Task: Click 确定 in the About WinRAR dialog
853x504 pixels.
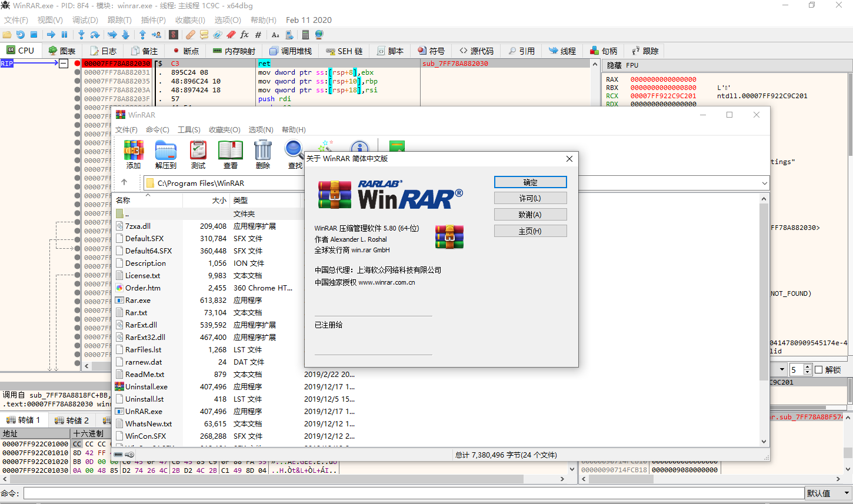Action: 531,182
